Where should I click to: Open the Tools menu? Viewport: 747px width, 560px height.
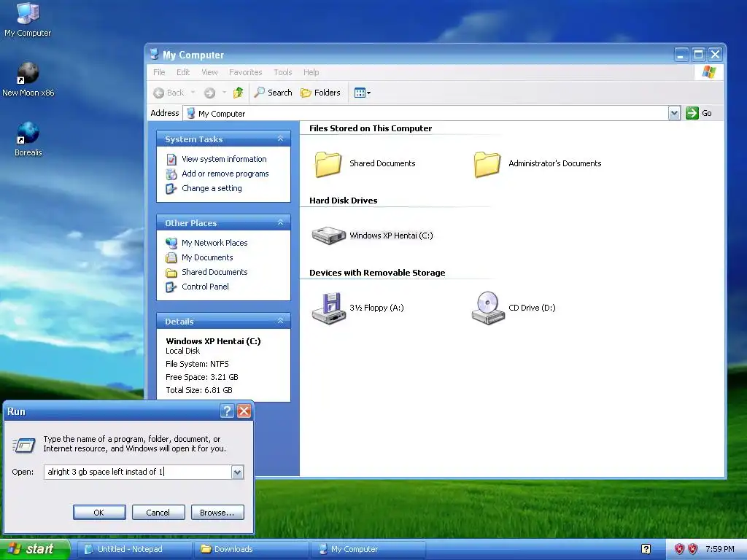coord(282,72)
